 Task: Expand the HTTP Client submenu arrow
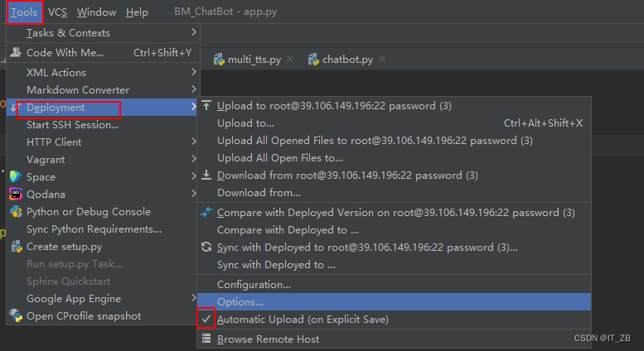click(194, 142)
